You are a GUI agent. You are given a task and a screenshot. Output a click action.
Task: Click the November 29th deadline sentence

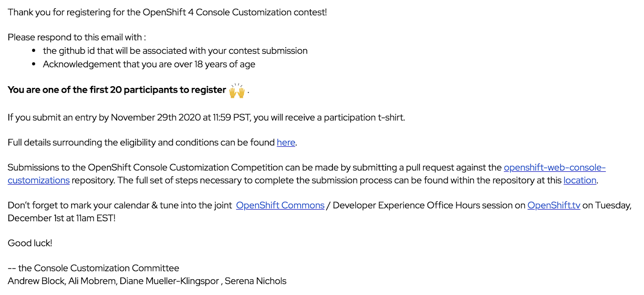tap(206, 118)
